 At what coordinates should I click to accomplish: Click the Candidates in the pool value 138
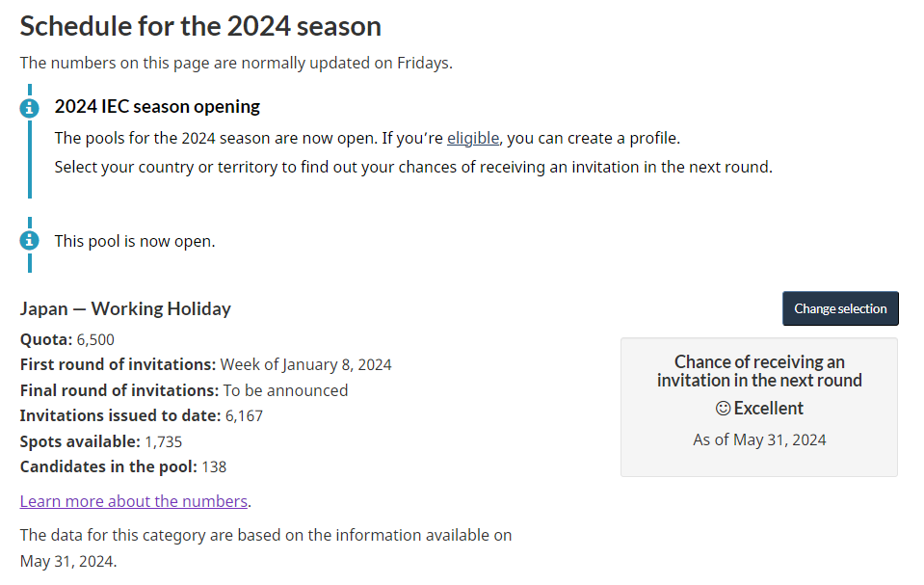click(214, 467)
